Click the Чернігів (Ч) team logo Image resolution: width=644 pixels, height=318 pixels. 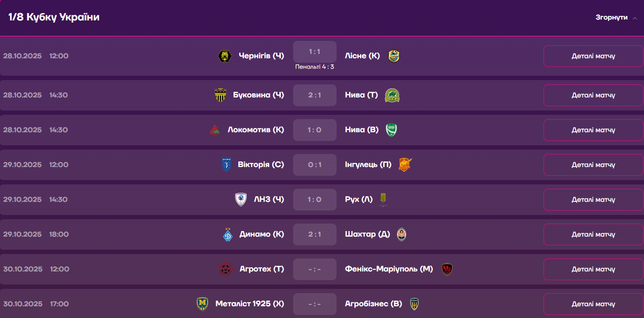coord(224,56)
